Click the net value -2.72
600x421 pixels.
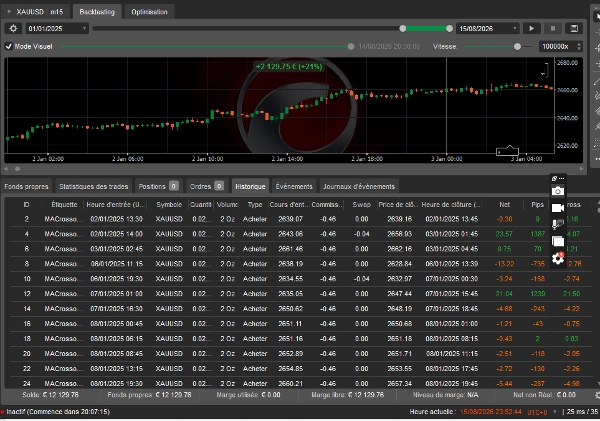point(504,369)
